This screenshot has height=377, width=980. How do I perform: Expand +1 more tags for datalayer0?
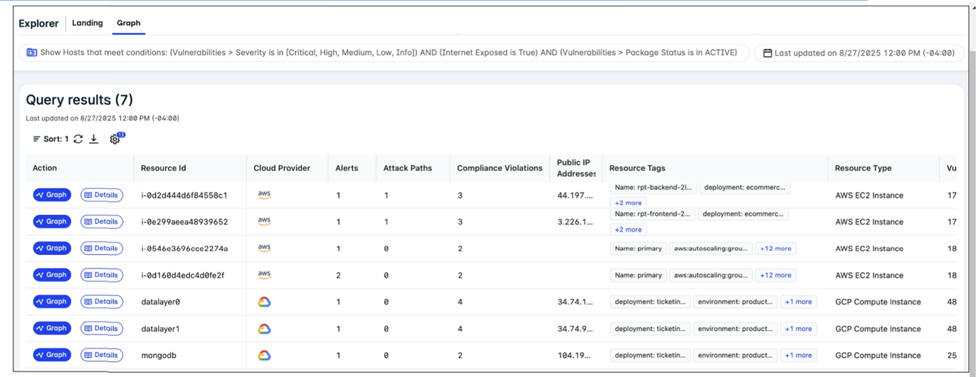(x=798, y=302)
